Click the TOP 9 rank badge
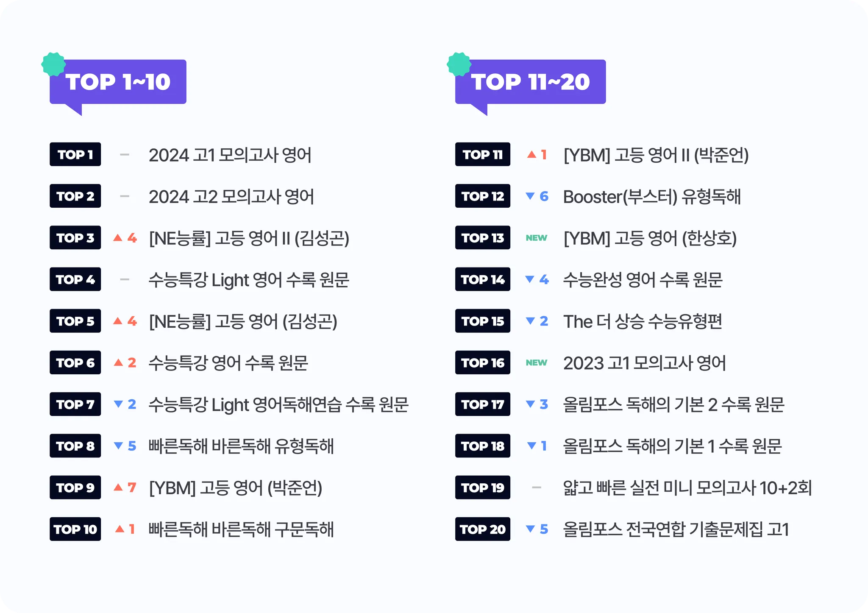Screen dimensions: 868x613 75,487
